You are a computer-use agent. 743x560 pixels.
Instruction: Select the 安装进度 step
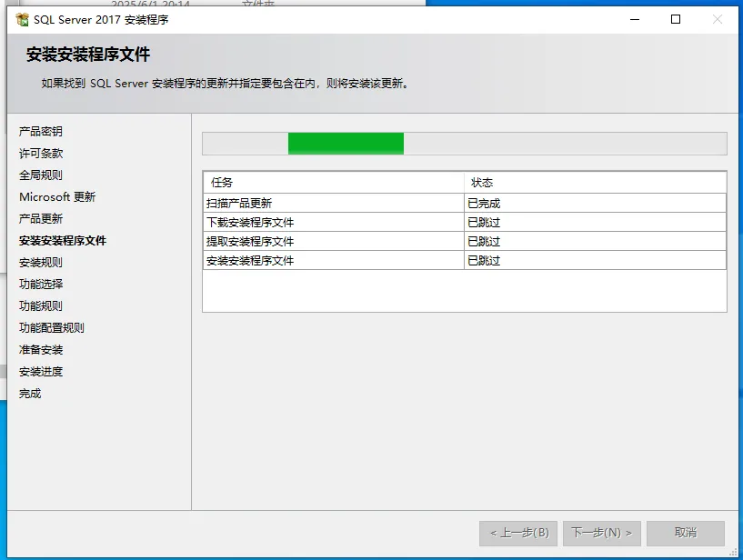[x=41, y=372]
